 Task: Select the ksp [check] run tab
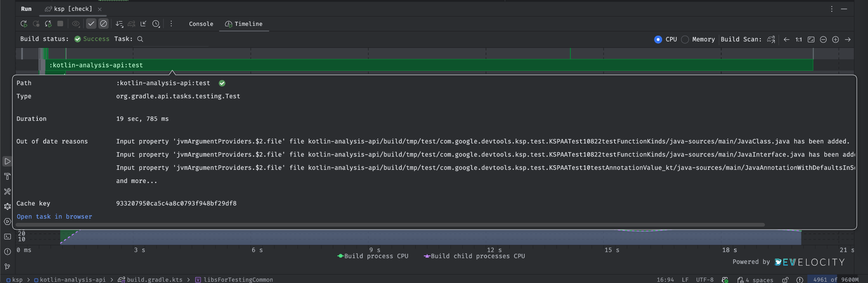[x=69, y=9]
